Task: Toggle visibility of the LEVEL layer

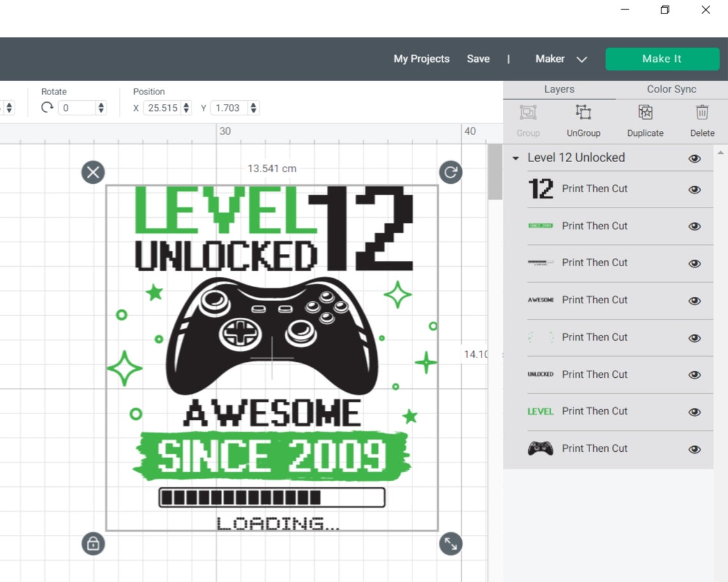Action: point(694,412)
